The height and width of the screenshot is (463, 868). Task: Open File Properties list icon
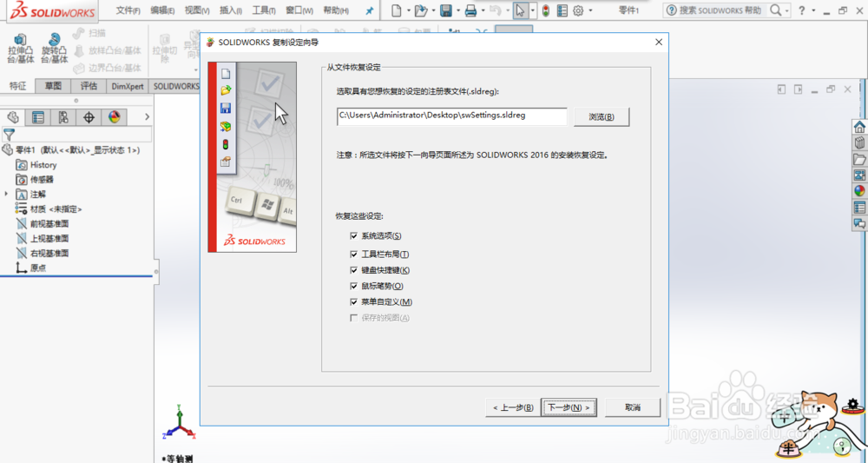pos(562,10)
